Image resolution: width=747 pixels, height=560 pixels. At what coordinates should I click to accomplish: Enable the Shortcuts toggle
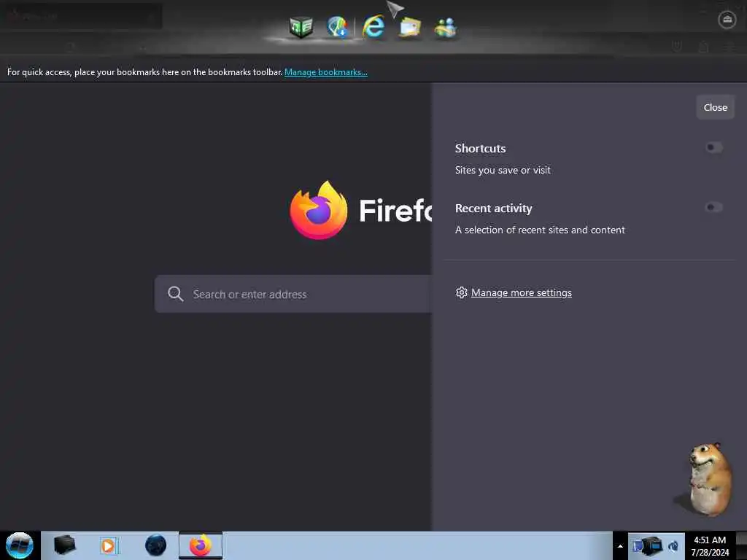pyautogui.click(x=713, y=147)
